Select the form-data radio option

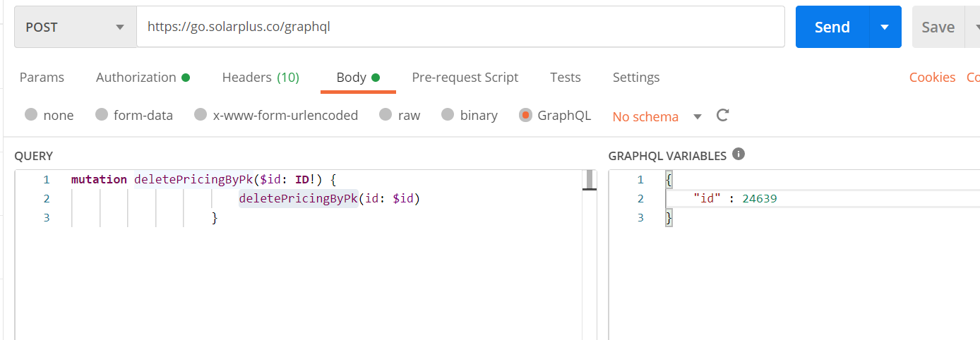coord(102,115)
